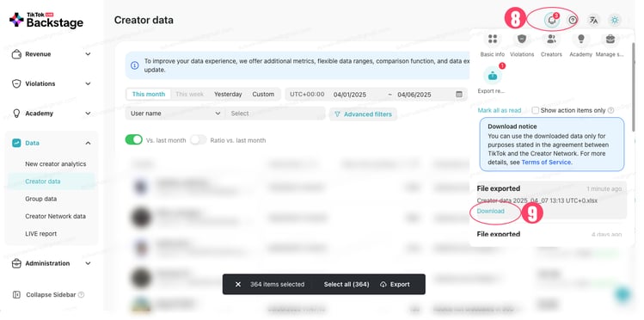
Task: Open the Select value field
Action: click(275, 114)
